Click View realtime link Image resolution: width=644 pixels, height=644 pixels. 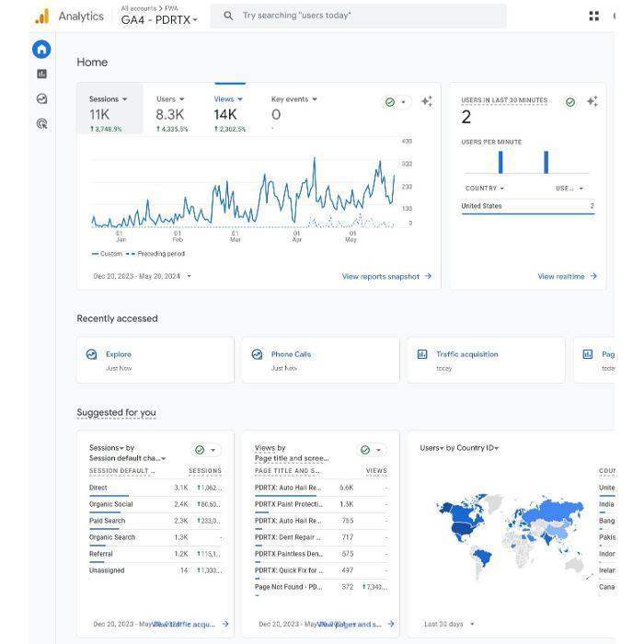point(567,276)
